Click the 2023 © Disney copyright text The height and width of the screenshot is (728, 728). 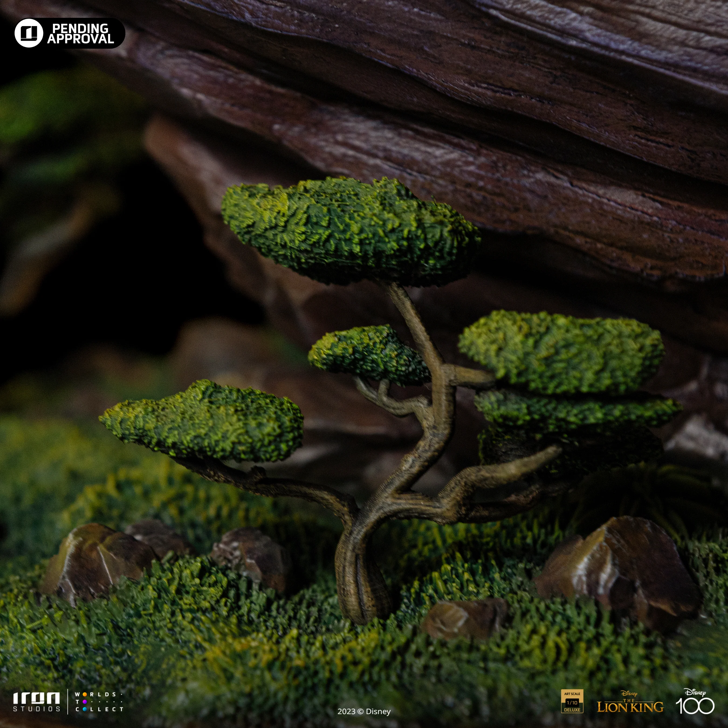tap(364, 712)
